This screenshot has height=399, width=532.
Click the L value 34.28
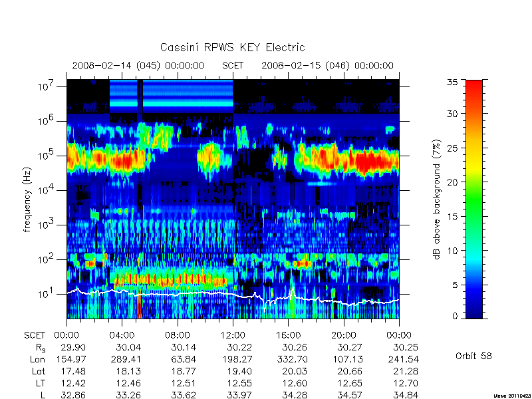point(295,395)
